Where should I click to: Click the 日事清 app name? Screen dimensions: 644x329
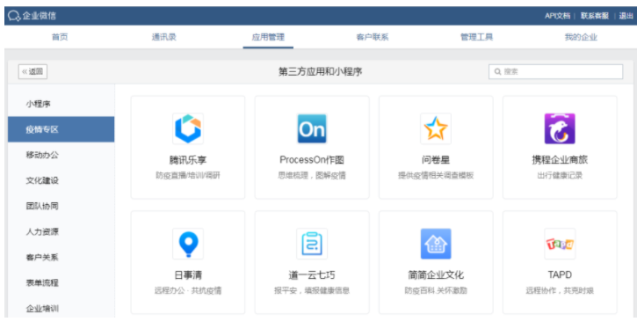pyautogui.click(x=188, y=275)
